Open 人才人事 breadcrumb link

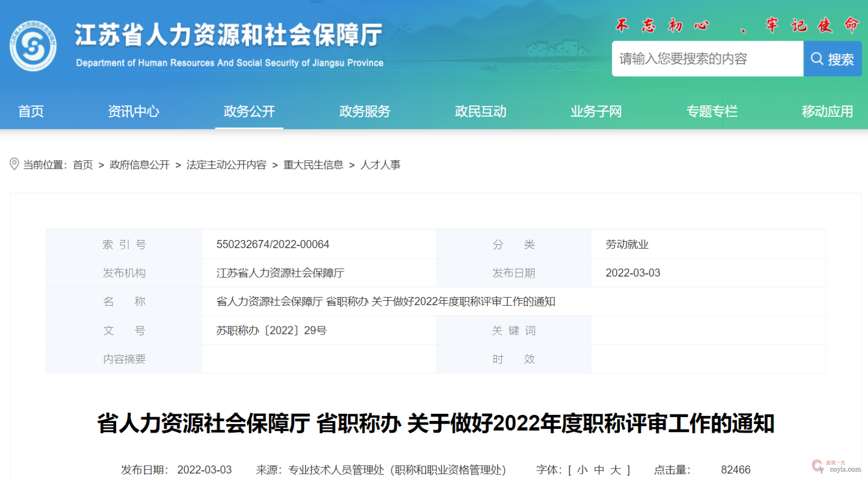380,165
